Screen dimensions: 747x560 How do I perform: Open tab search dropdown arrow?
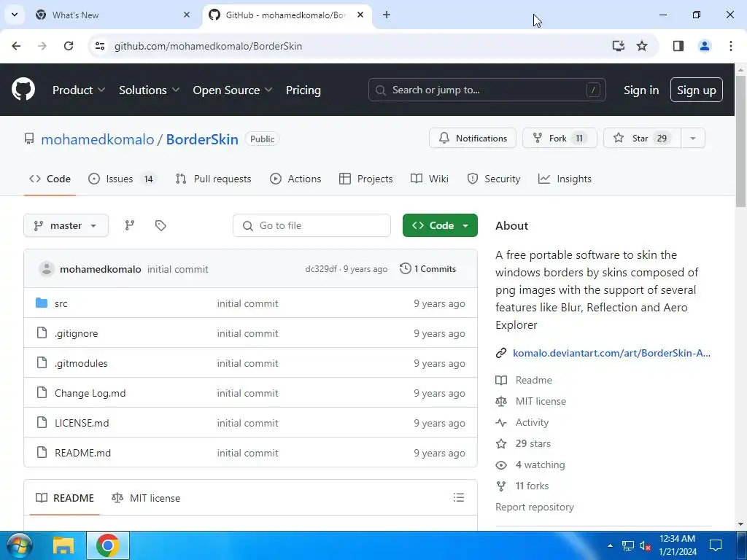tap(15, 15)
